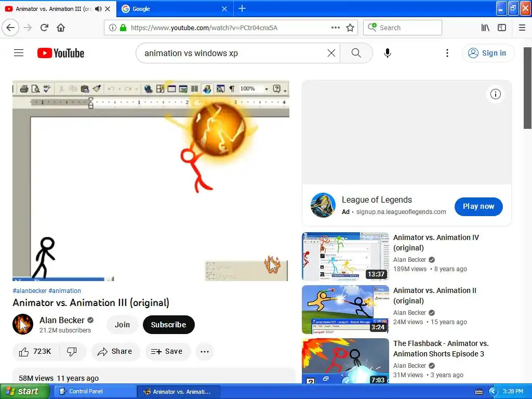Open Animator vs. Animation IV title link

[x=436, y=243]
